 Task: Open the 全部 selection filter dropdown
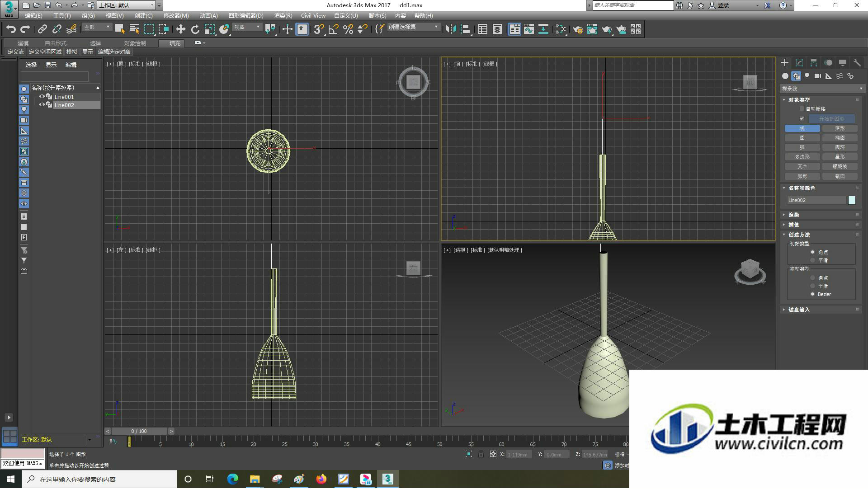pyautogui.click(x=97, y=28)
